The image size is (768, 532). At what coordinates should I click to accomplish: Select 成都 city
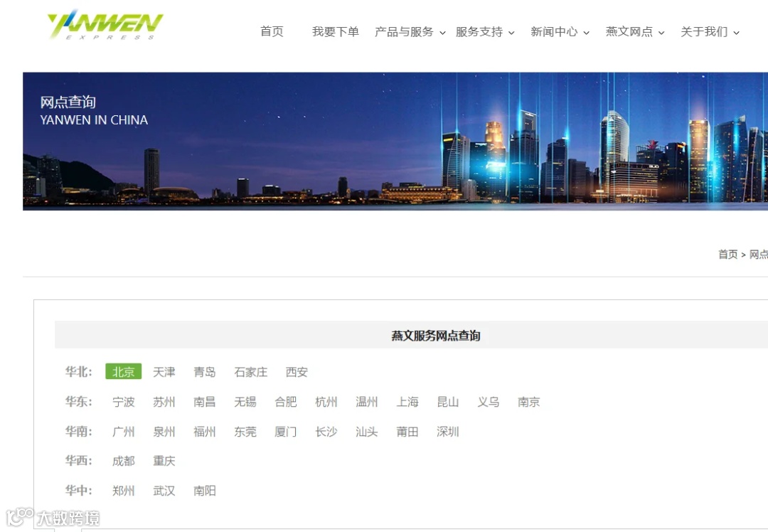click(124, 462)
